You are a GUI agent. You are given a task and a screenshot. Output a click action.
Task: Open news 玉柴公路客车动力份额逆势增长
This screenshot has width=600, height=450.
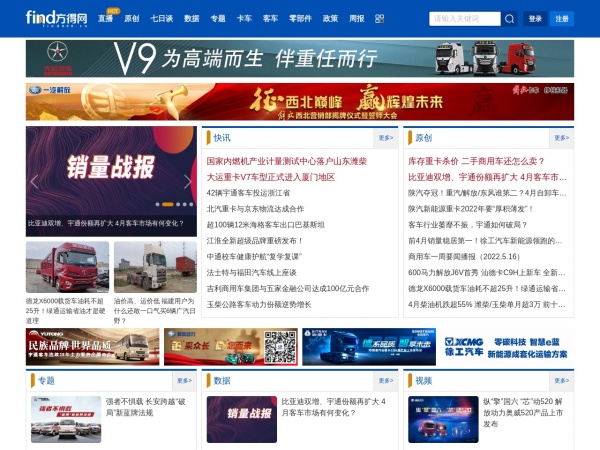tap(259, 305)
